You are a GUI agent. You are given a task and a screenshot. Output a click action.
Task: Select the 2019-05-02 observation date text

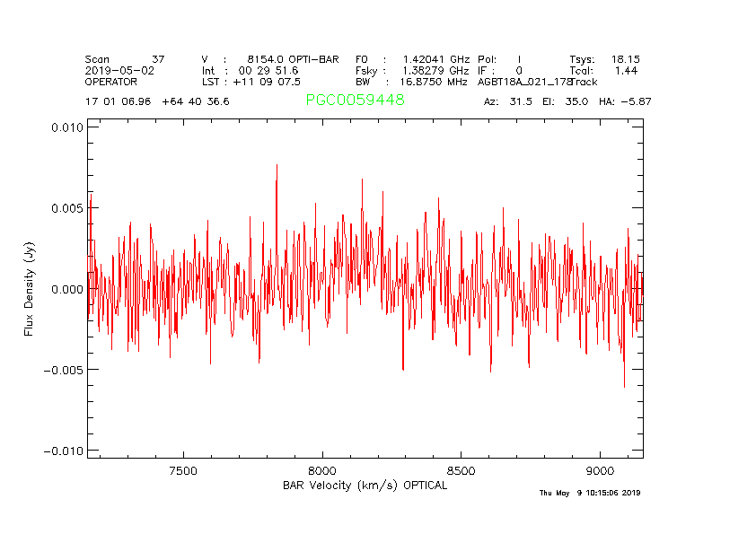(119, 70)
